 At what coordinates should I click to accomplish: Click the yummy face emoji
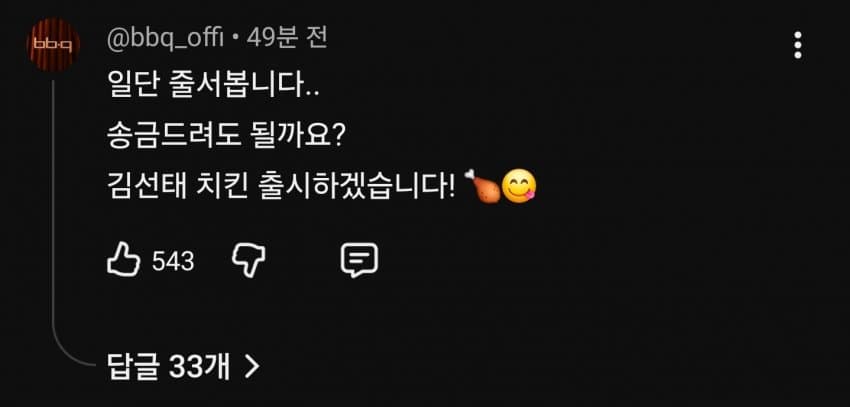pos(519,186)
